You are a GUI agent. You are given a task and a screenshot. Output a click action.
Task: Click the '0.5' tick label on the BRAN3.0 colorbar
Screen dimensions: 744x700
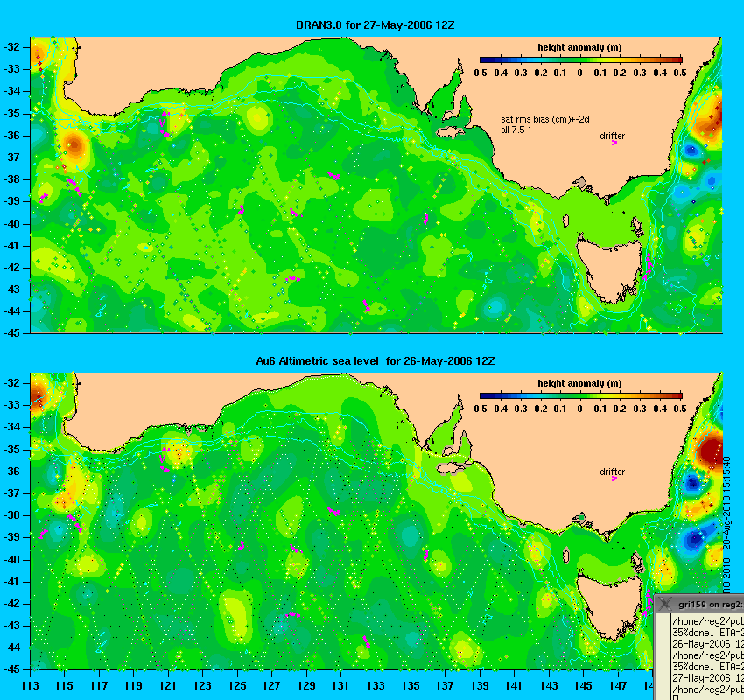[x=680, y=73]
